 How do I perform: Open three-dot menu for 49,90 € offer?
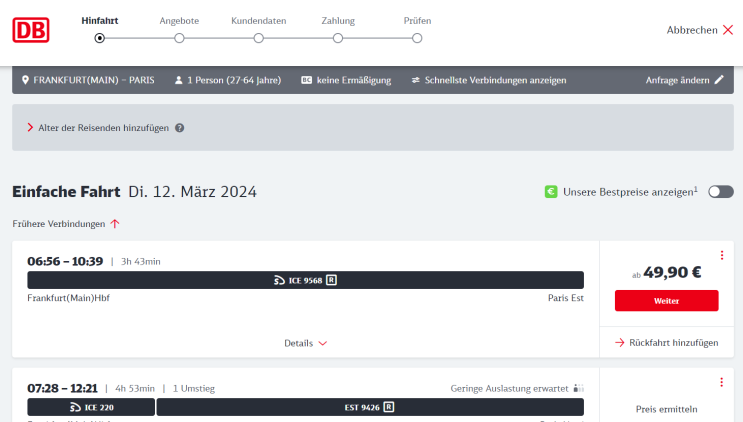tap(722, 255)
